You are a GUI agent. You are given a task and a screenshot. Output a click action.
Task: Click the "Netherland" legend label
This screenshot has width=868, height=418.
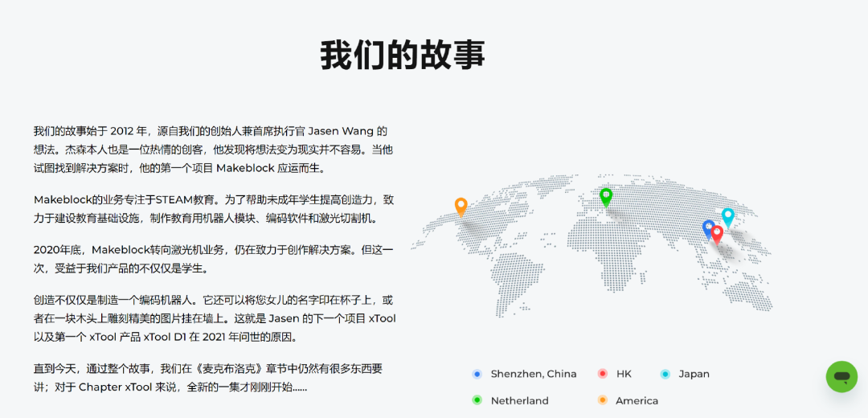coord(519,400)
